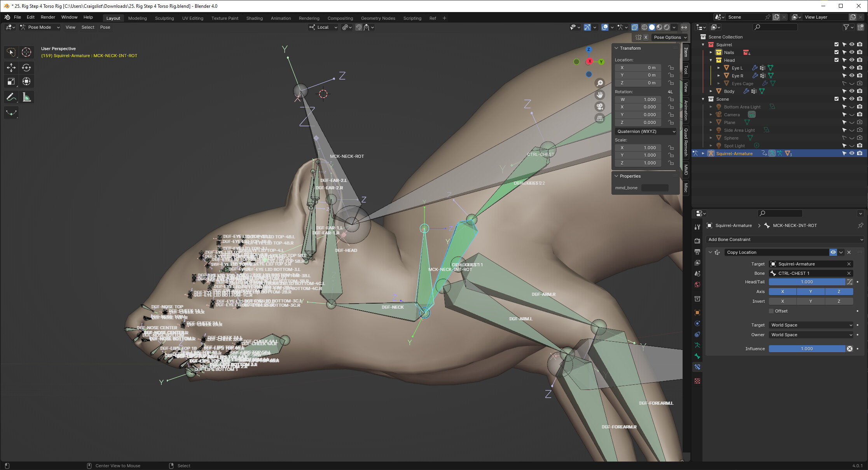Click the Blender logo menu icon
Screen dimensions: 868x470
[x=7, y=17]
